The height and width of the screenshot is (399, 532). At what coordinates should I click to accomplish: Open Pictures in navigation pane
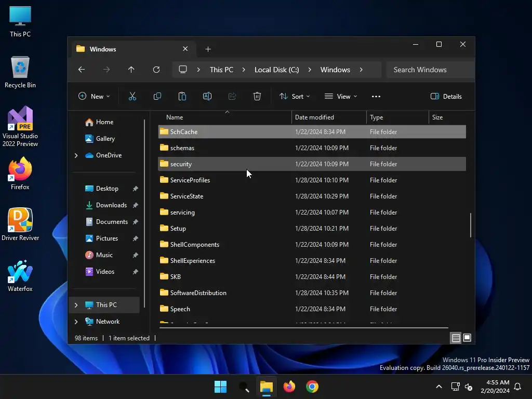click(107, 238)
